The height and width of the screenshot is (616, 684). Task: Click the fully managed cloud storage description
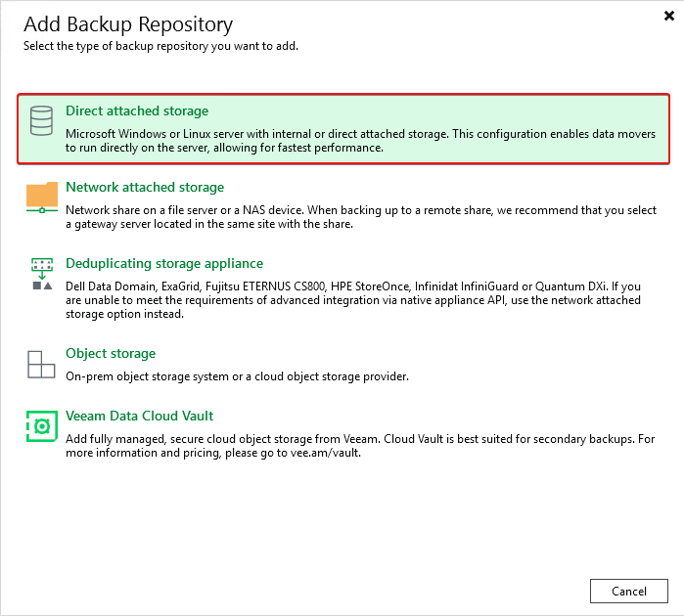(x=360, y=446)
